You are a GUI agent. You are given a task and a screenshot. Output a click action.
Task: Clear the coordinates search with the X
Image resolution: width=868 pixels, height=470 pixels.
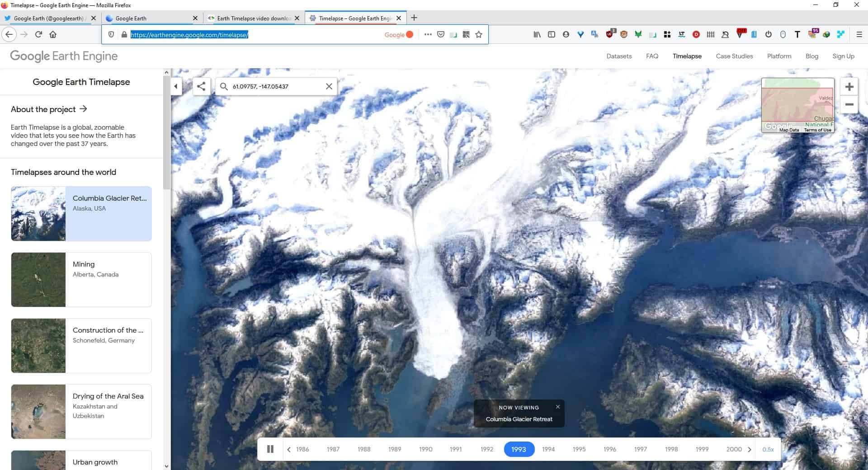(329, 86)
